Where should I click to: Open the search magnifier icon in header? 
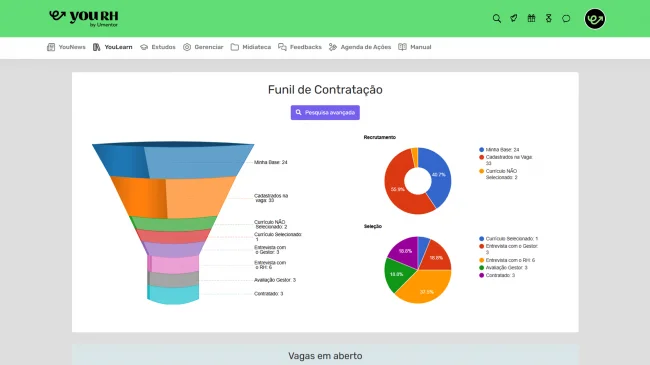[x=497, y=18]
